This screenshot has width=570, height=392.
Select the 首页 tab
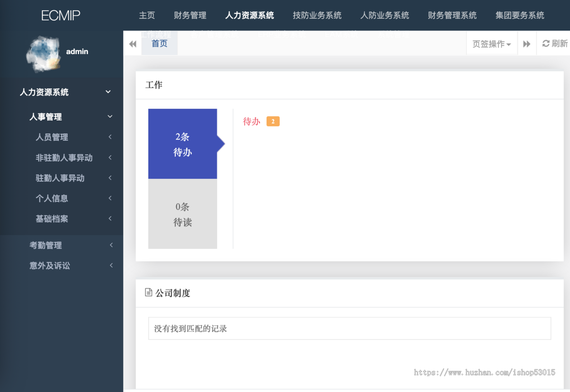click(160, 43)
